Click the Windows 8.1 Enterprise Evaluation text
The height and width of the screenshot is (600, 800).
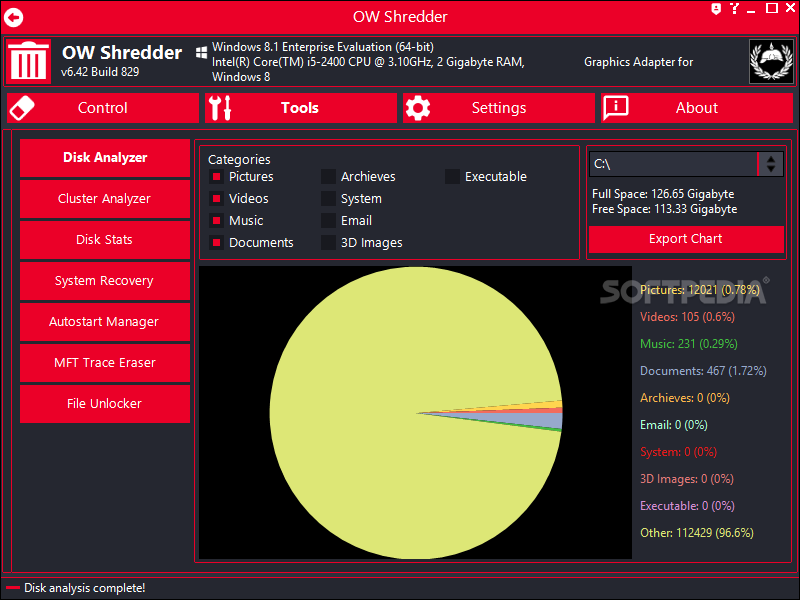tap(322, 47)
